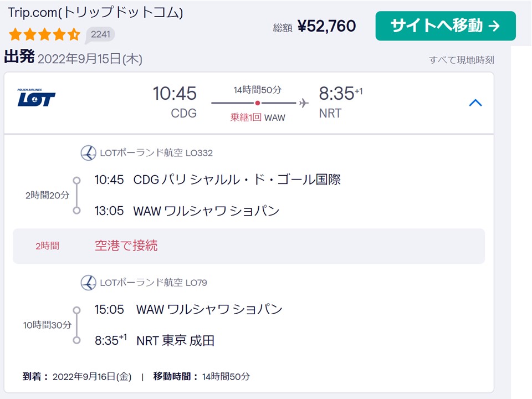
Task: Click the red stopover dot on the route line
Action: 258,103
